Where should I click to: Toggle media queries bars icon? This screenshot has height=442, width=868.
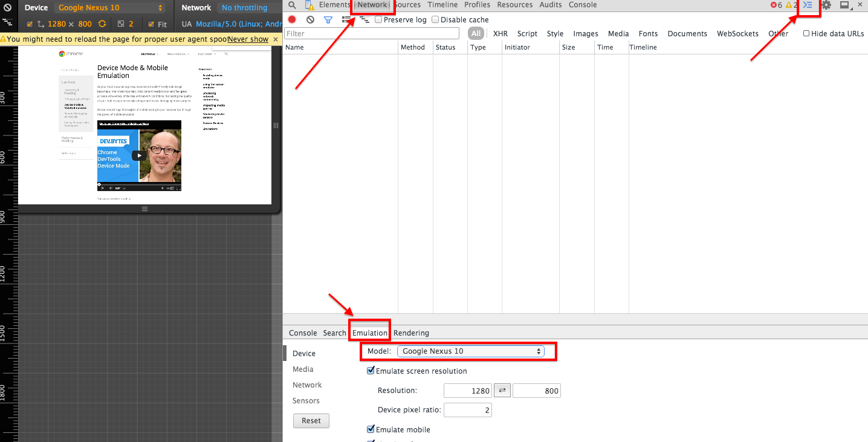point(7,21)
